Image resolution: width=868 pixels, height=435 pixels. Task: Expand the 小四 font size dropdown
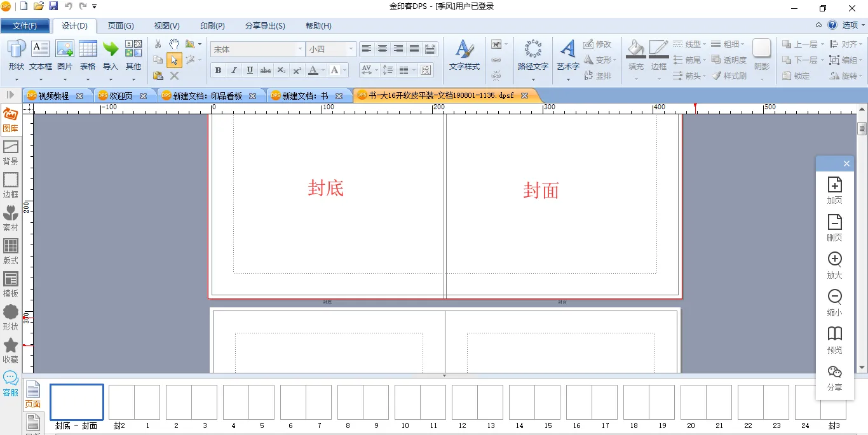(x=350, y=50)
